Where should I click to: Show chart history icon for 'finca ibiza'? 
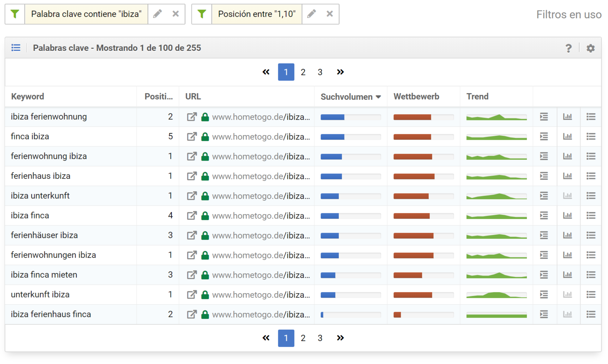tap(567, 137)
